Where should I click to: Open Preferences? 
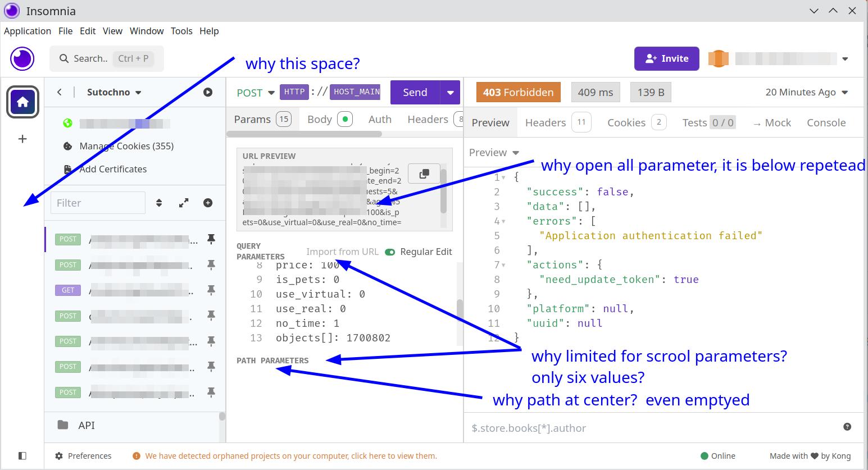pyautogui.click(x=83, y=456)
